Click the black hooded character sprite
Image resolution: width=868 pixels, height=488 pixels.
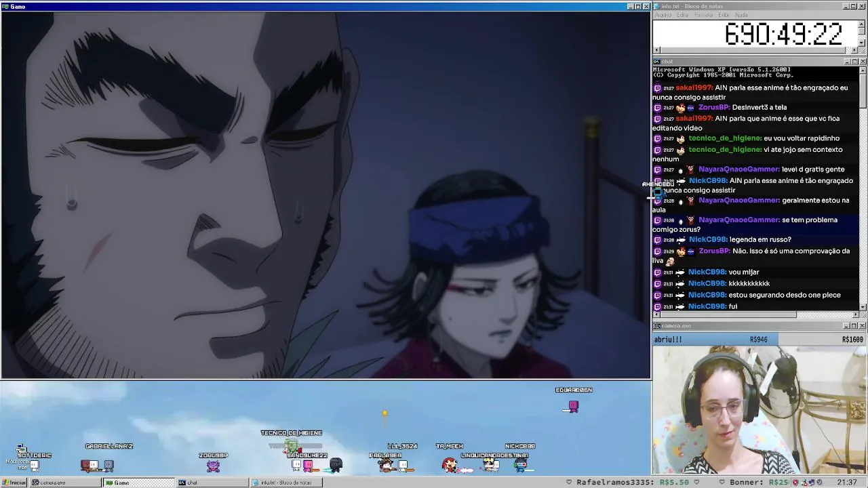(x=336, y=465)
